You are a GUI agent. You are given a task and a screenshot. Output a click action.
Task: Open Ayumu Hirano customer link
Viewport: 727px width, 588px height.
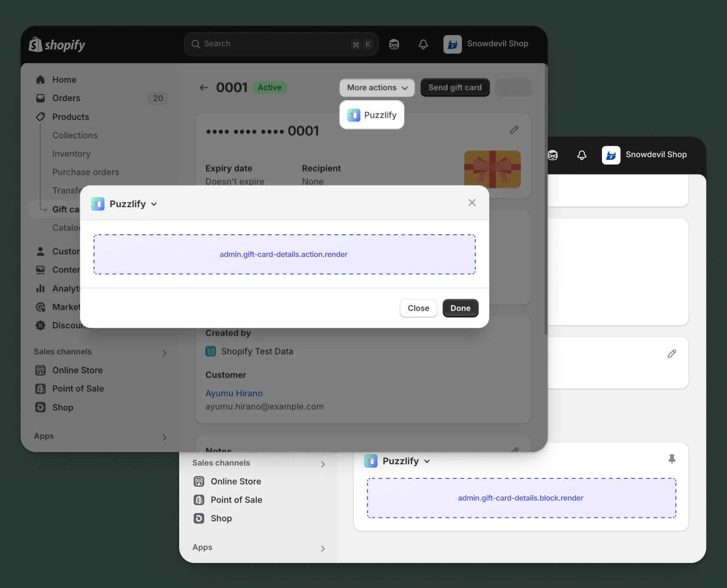[234, 393]
